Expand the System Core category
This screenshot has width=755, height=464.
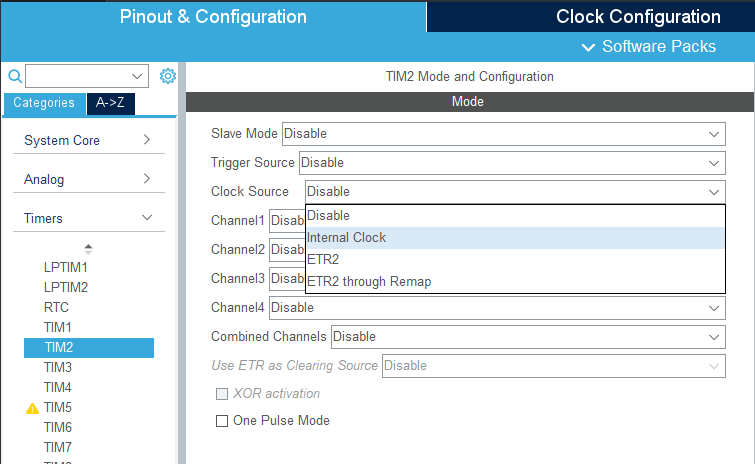[89, 140]
